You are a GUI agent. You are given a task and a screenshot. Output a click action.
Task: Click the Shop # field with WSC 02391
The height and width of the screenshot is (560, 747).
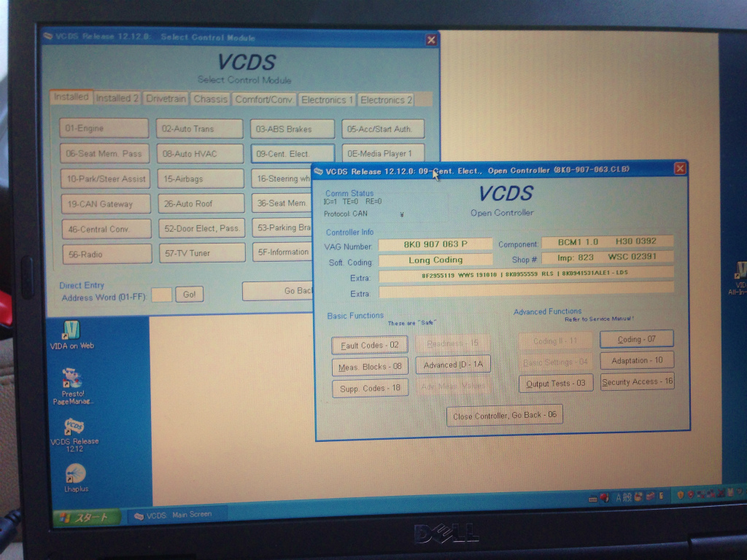point(608,257)
